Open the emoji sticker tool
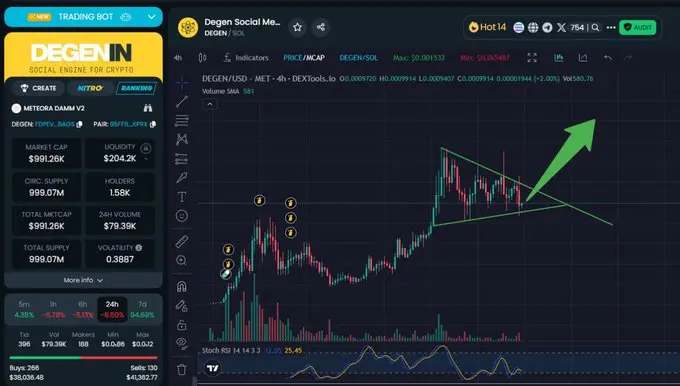 [x=182, y=216]
